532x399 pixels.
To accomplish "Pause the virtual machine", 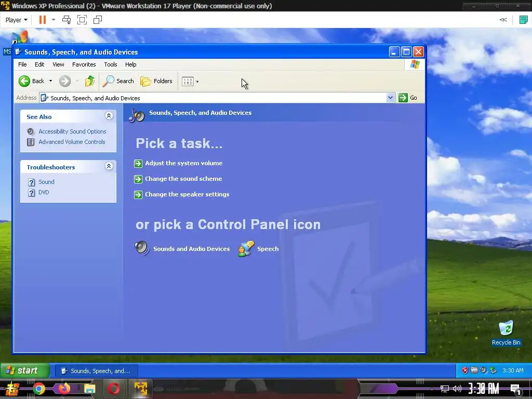I will tap(43, 20).
